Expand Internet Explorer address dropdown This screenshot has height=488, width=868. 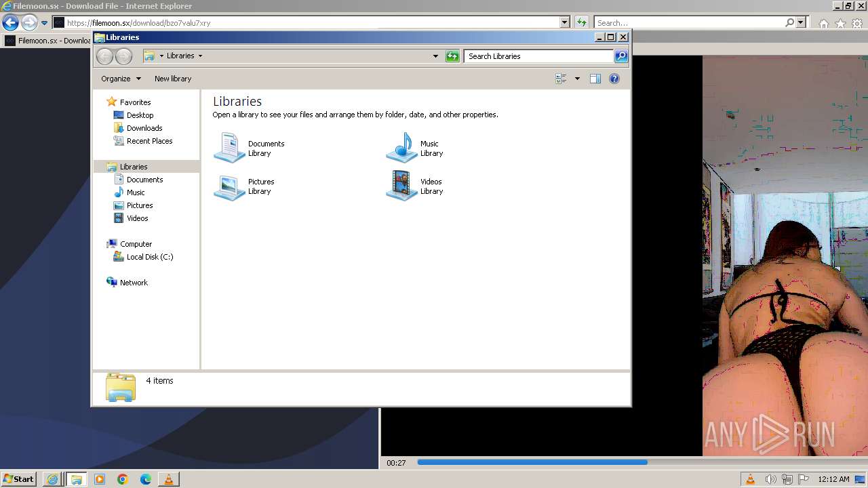point(565,23)
